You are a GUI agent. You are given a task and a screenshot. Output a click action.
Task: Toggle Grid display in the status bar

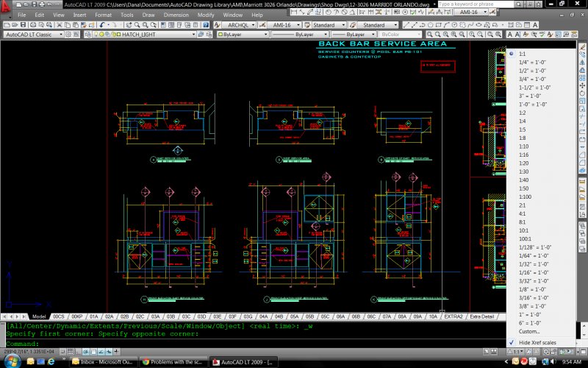click(x=70, y=352)
